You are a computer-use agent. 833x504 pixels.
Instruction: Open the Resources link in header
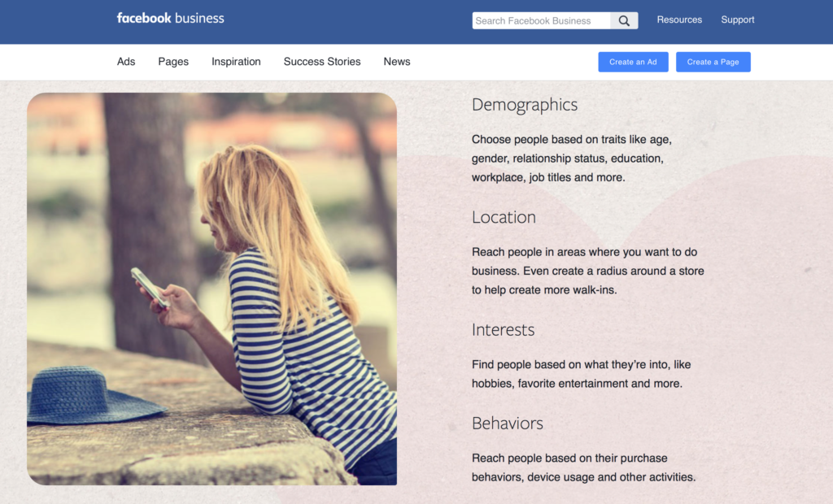coord(679,20)
